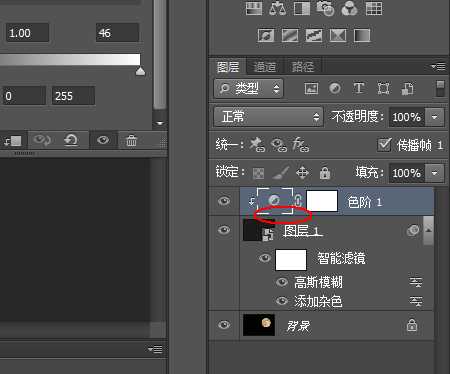The width and height of the screenshot is (450, 374).
Task: Add a Selective Color adjustment
Action: pyautogui.click(x=338, y=35)
